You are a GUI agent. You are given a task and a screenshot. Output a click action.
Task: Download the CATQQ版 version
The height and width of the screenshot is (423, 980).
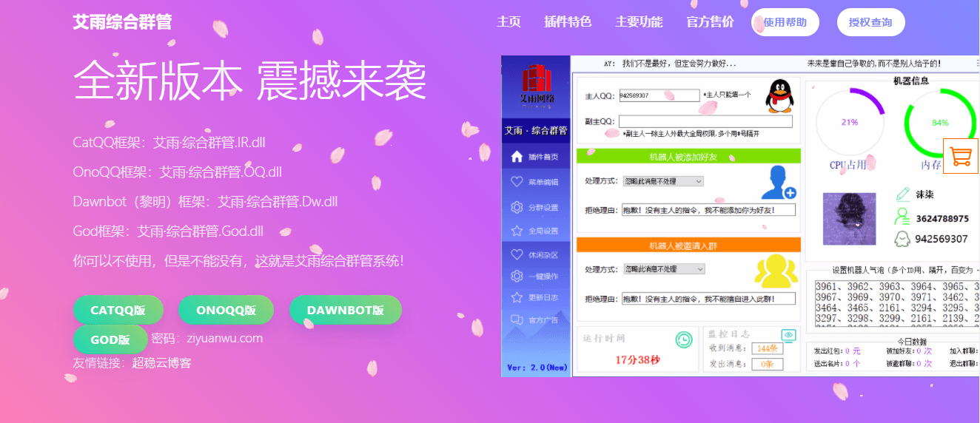click(x=118, y=310)
